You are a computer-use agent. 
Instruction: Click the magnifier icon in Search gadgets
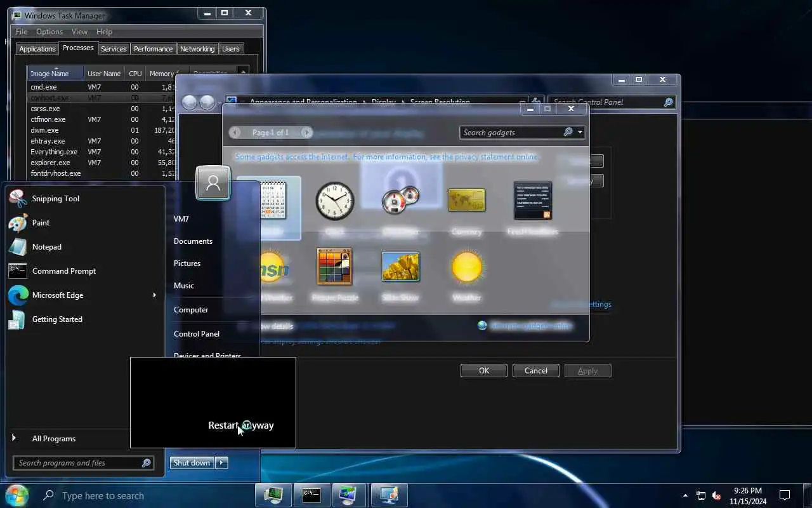click(568, 132)
